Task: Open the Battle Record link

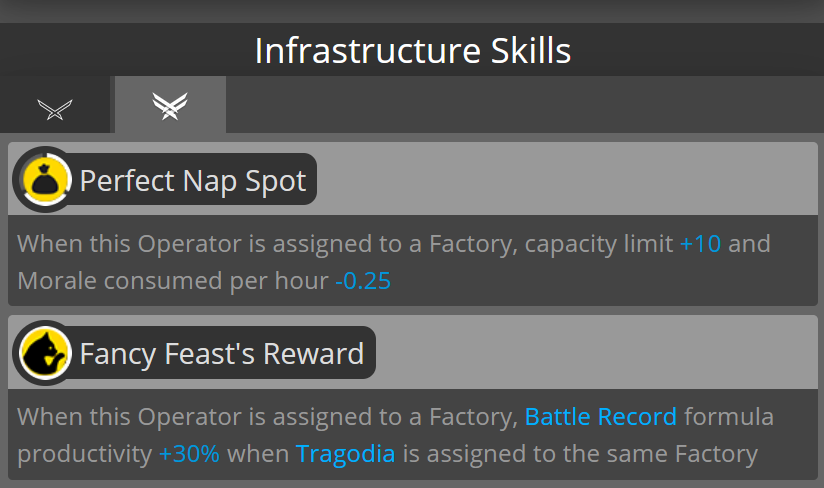Action: pos(600,416)
